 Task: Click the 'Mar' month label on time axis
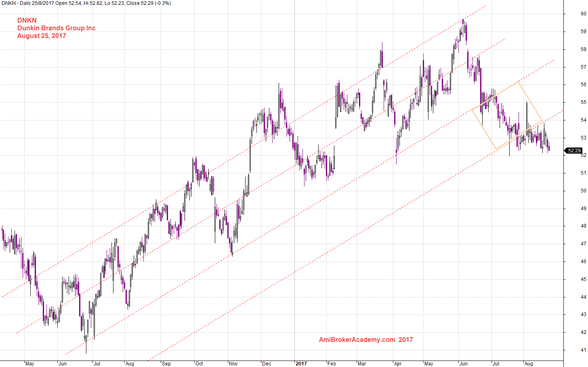[362, 364]
